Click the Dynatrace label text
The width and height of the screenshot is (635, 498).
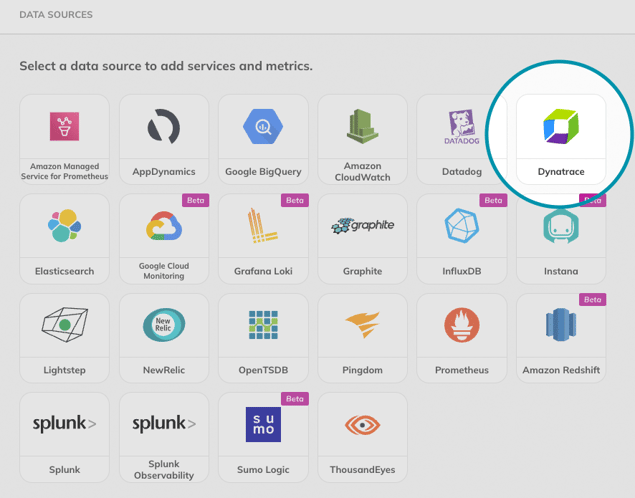[x=561, y=172]
